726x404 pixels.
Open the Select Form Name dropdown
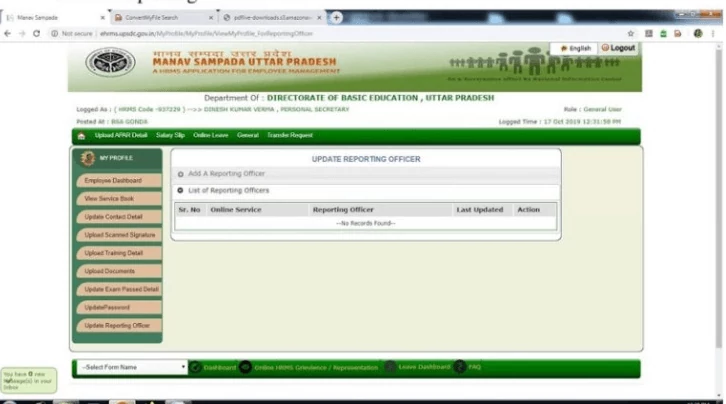coord(132,367)
